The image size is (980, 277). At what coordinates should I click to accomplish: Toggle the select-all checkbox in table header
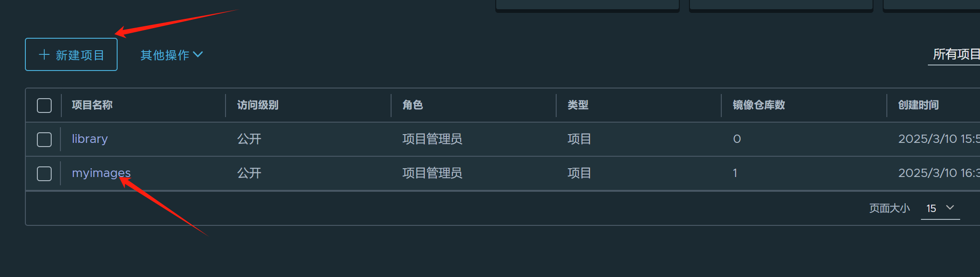pos(44,106)
